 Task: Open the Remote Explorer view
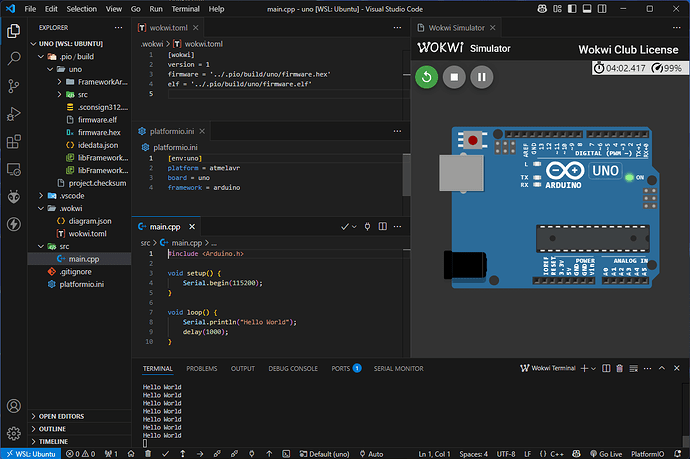[14, 169]
